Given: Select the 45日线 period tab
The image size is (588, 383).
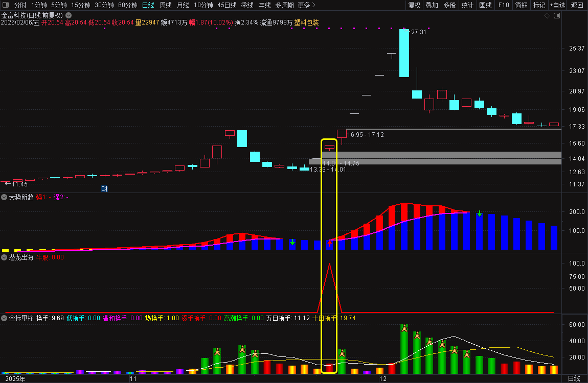Looking at the screenshot, I should click(x=227, y=5).
